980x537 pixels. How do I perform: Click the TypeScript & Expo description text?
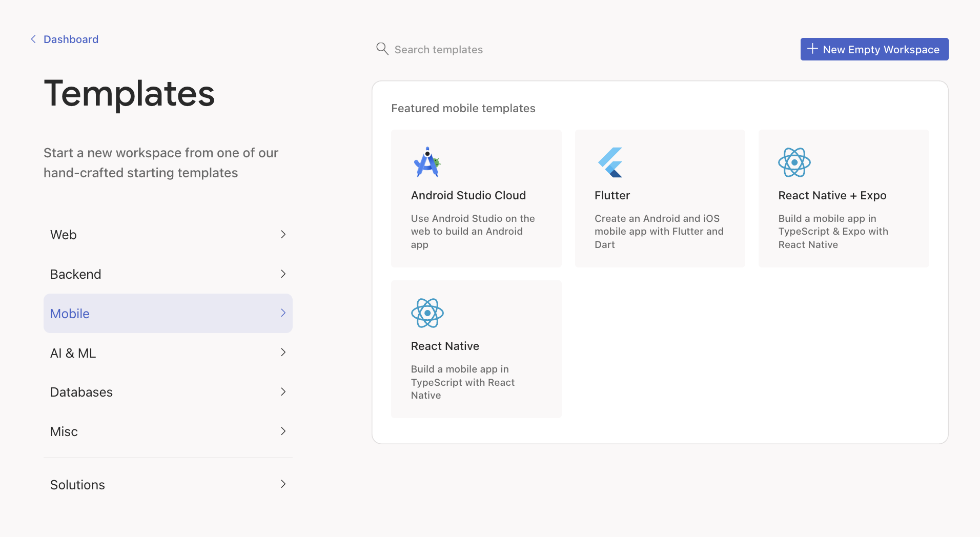[x=833, y=231]
